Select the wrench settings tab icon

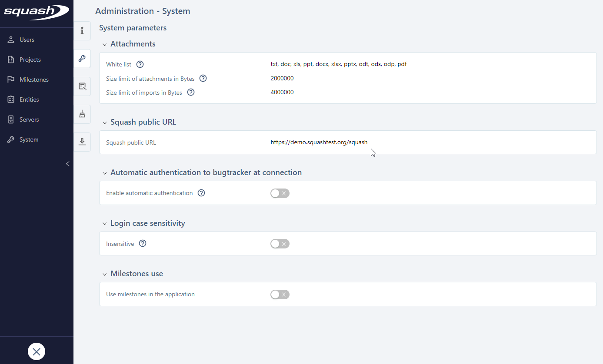pyautogui.click(x=82, y=59)
